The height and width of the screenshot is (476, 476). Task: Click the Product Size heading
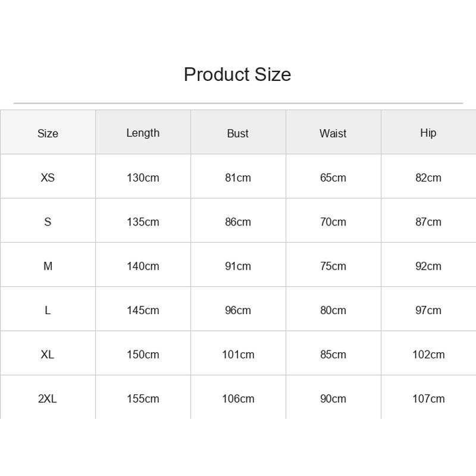coord(237,74)
